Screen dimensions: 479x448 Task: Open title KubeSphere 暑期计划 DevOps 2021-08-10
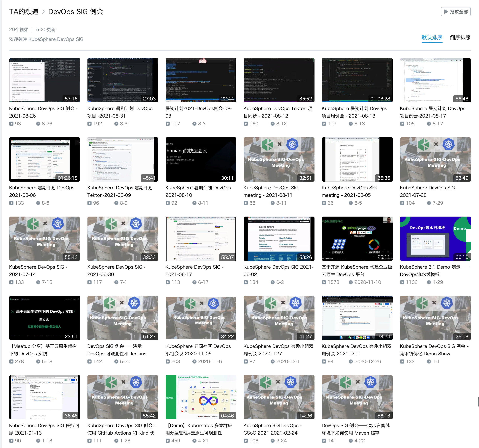pos(198,191)
